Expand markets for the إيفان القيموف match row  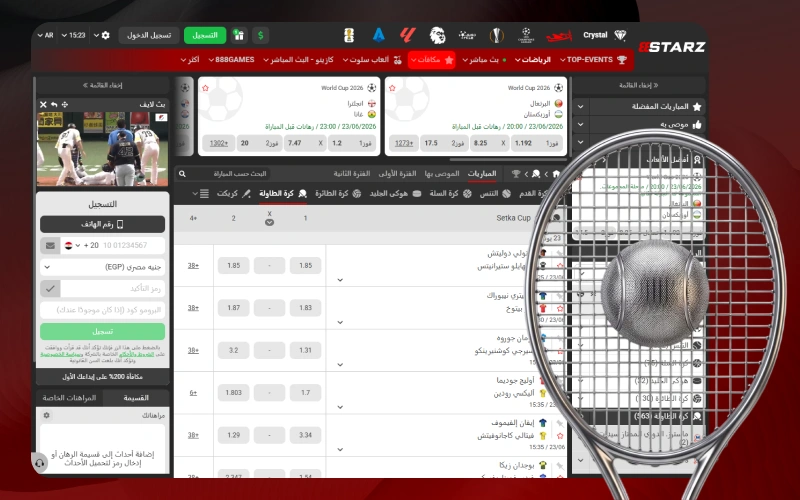point(340,449)
